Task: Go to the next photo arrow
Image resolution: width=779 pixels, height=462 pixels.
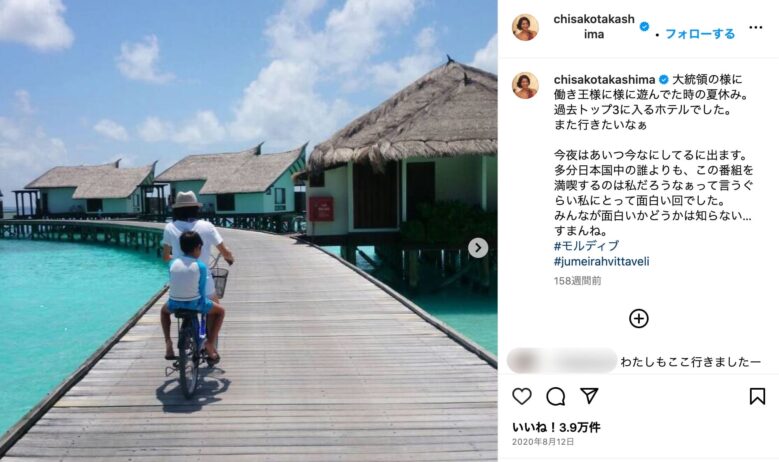Action: (478, 248)
